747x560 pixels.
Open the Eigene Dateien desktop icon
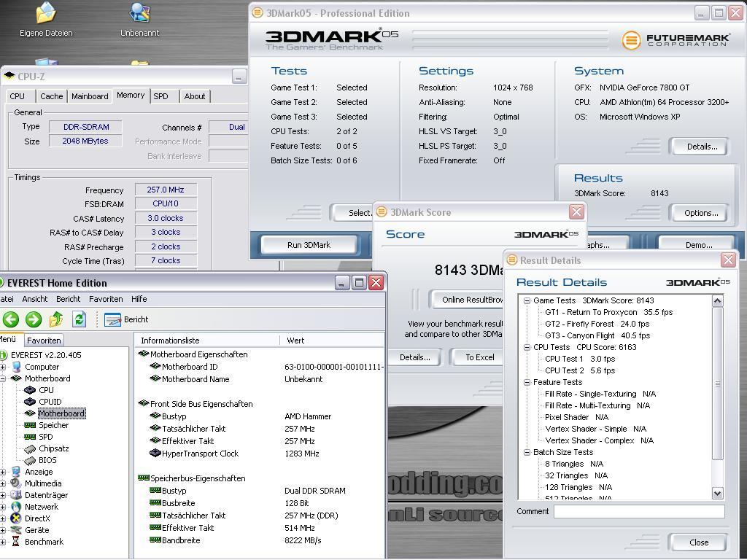pyautogui.click(x=46, y=20)
